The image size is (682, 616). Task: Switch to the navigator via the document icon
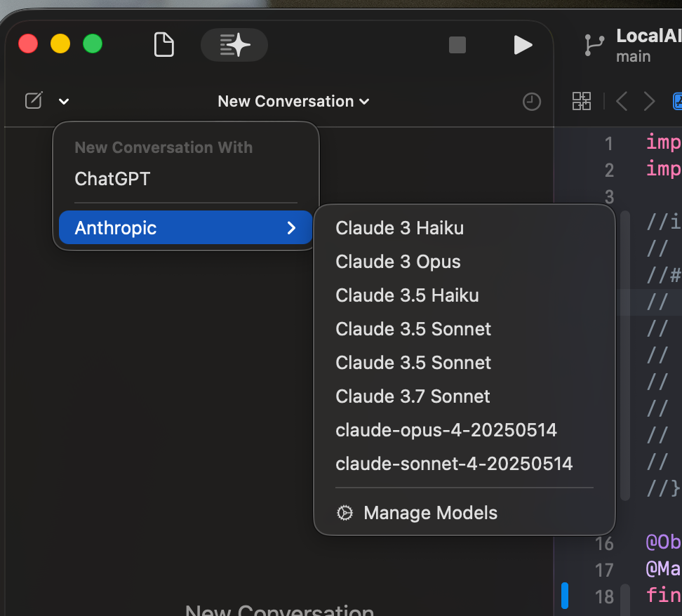click(x=164, y=44)
